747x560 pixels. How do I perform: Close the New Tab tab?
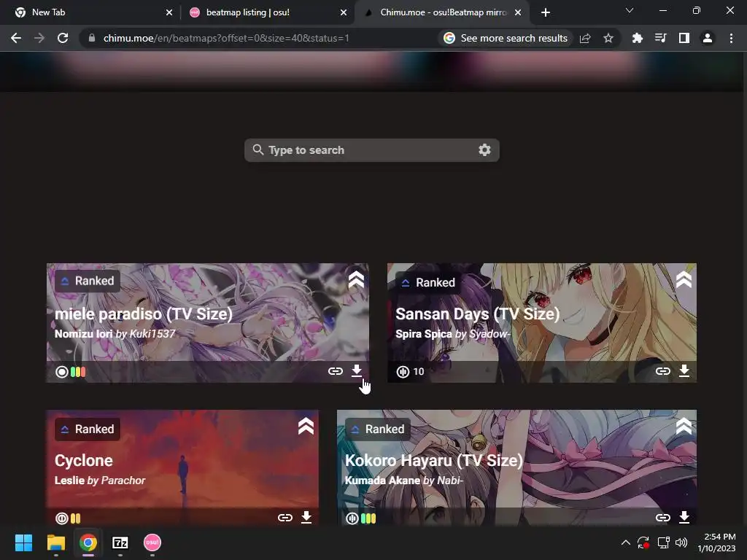pyautogui.click(x=169, y=12)
